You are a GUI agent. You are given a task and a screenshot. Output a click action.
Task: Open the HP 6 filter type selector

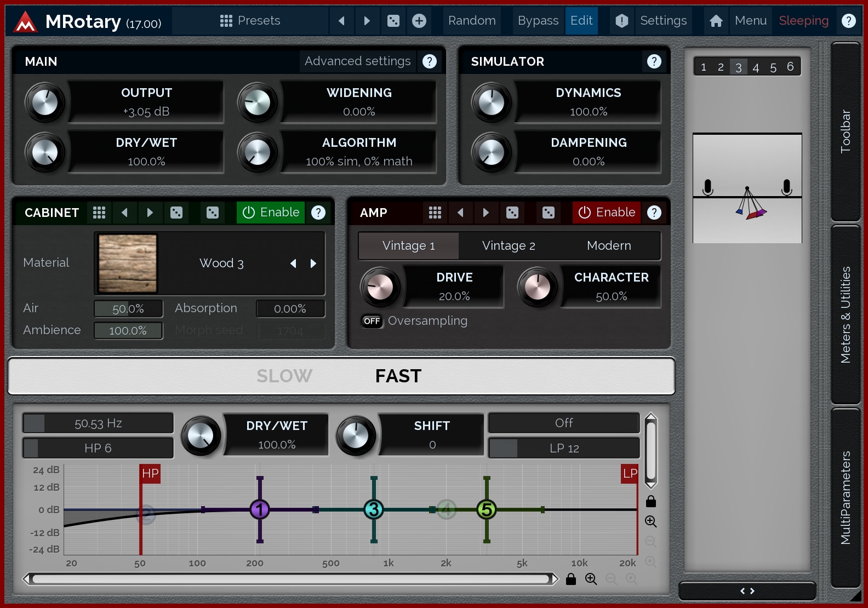click(98, 448)
